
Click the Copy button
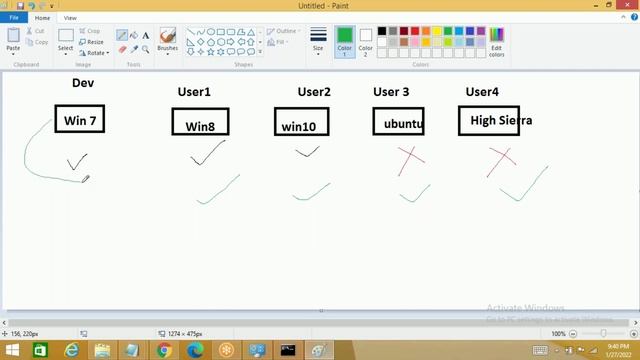[37, 42]
